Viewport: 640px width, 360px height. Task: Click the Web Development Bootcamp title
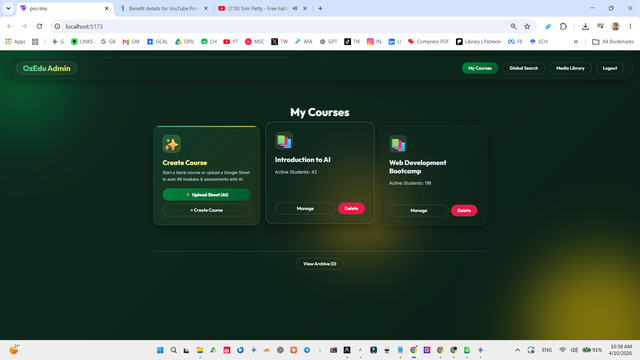click(x=418, y=167)
